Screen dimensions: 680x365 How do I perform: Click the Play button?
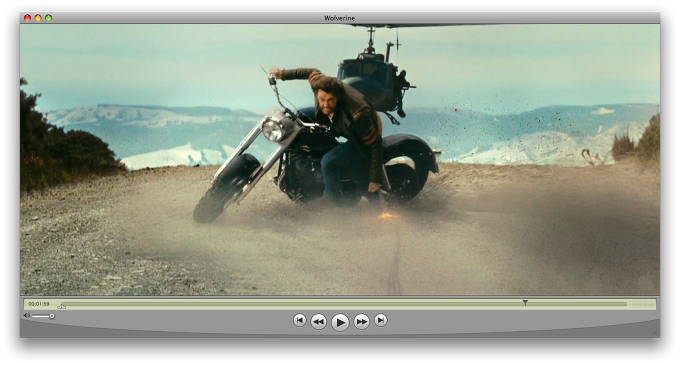340,322
